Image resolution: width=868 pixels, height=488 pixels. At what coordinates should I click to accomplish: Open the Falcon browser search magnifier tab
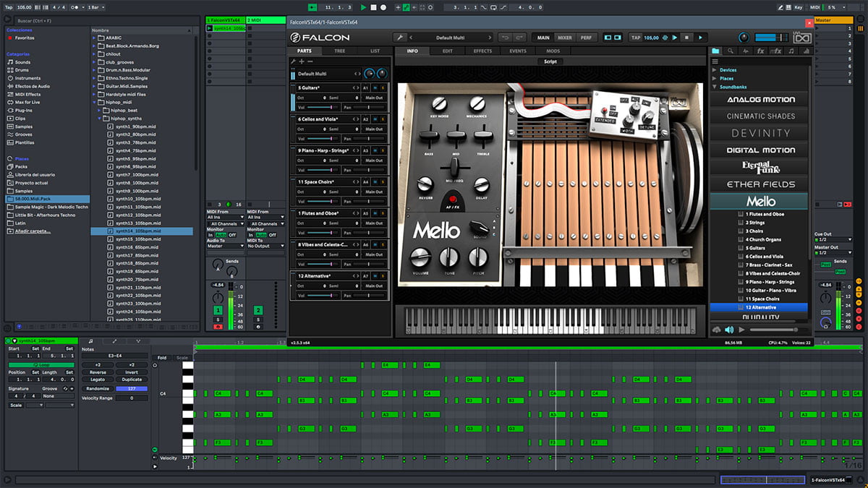(731, 51)
